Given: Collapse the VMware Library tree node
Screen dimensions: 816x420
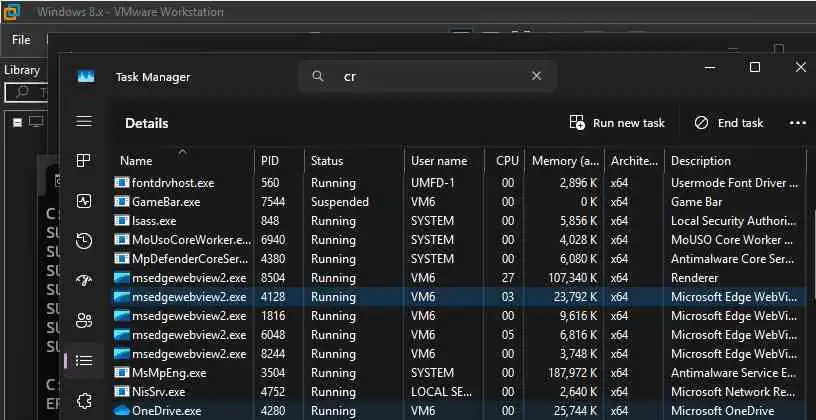Looking at the screenshot, I should [18, 122].
